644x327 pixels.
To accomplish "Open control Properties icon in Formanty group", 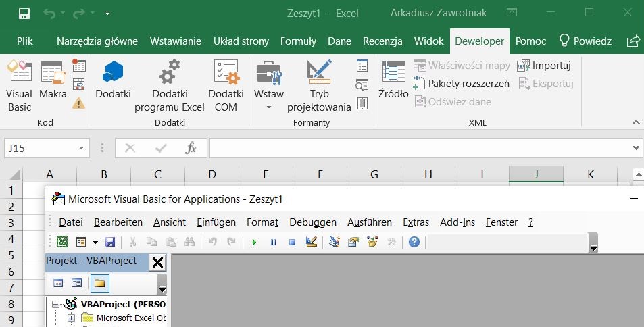I will tap(362, 66).
